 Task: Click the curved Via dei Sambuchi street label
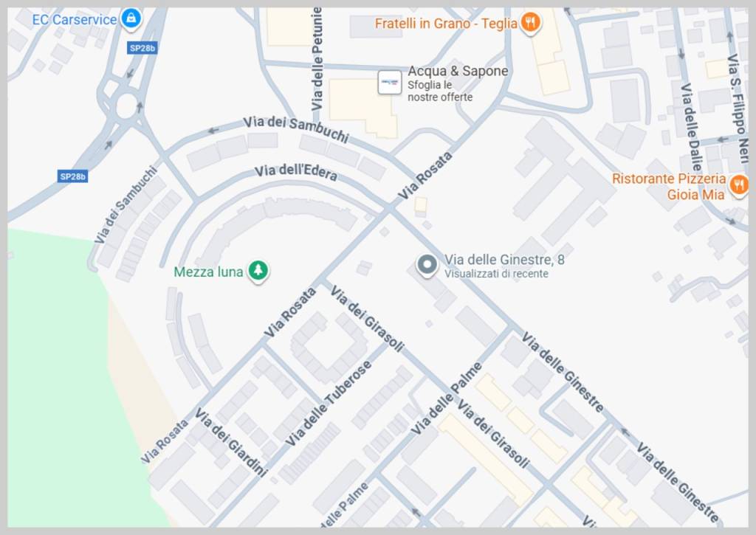[296, 128]
